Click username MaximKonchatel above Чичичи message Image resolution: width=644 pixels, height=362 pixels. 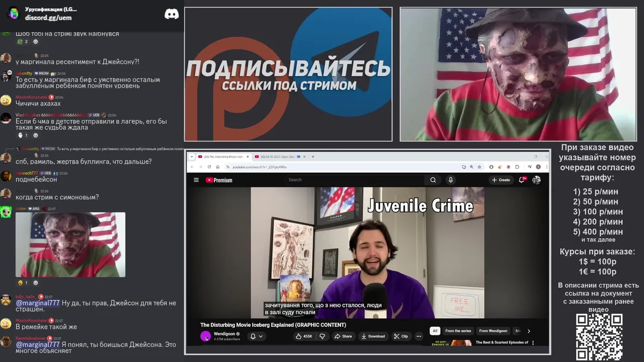(31, 97)
